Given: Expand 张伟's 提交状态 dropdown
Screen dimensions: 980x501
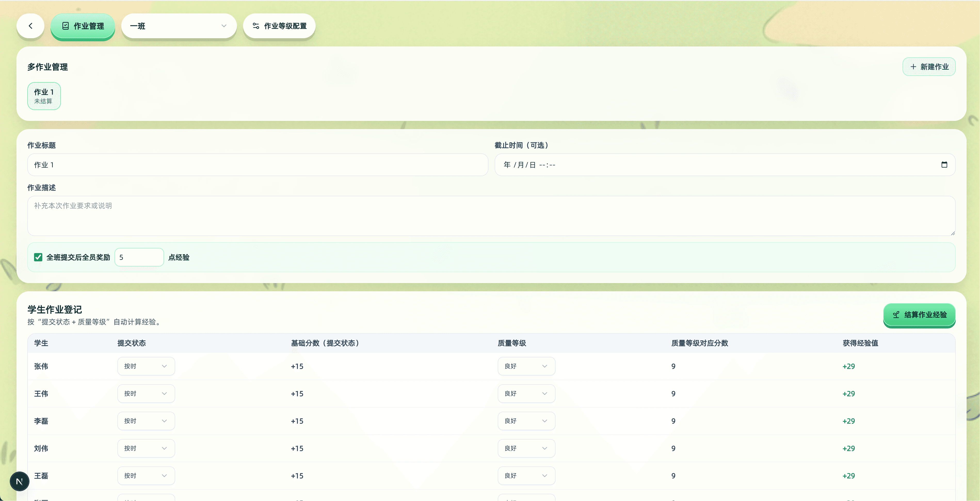Looking at the screenshot, I should pyautogui.click(x=146, y=366).
